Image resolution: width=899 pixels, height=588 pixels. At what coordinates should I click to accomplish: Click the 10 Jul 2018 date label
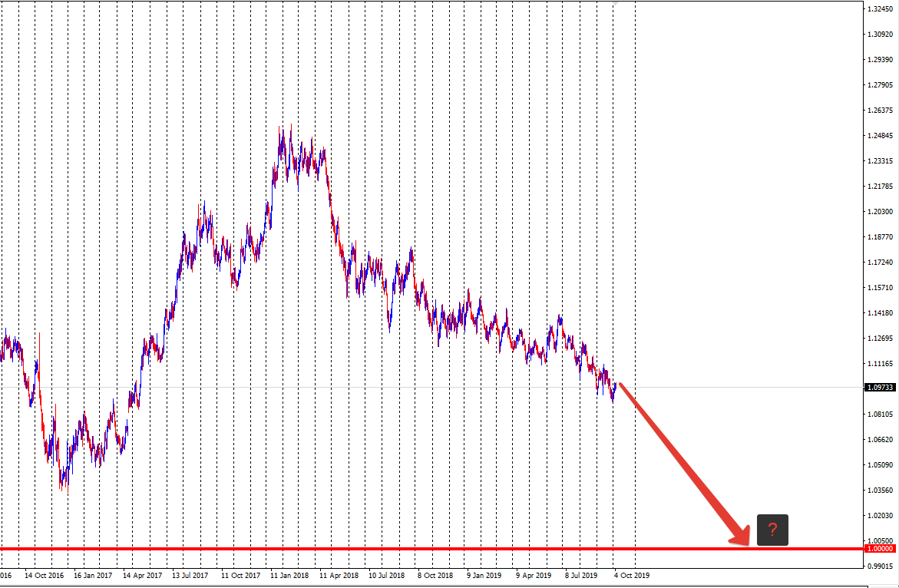click(386, 576)
